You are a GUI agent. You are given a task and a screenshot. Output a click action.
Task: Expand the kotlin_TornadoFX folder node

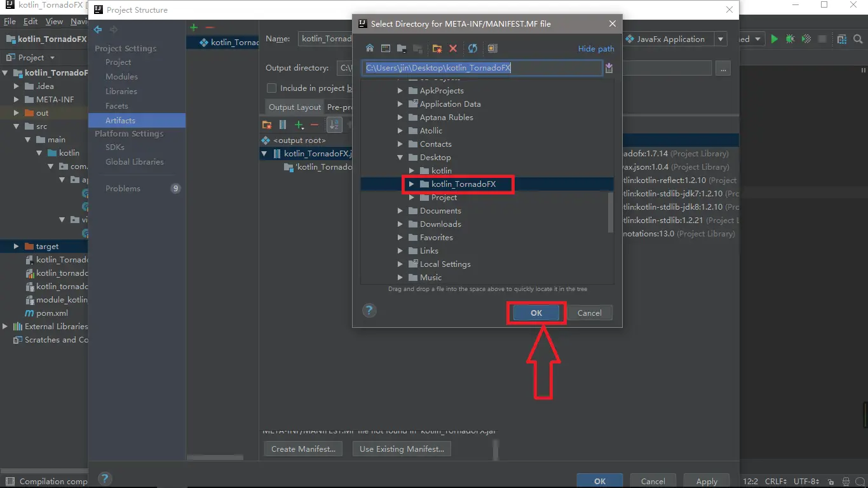(x=411, y=184)
